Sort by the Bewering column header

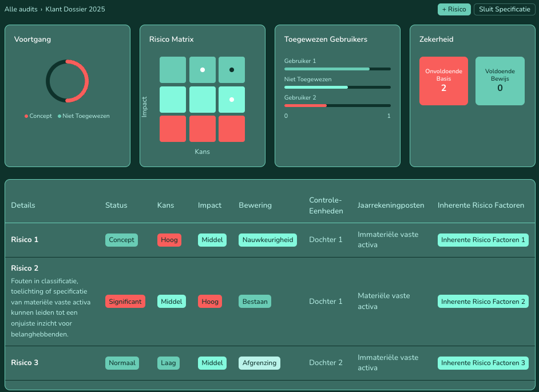pyautogui.click(x=255, y=205)
